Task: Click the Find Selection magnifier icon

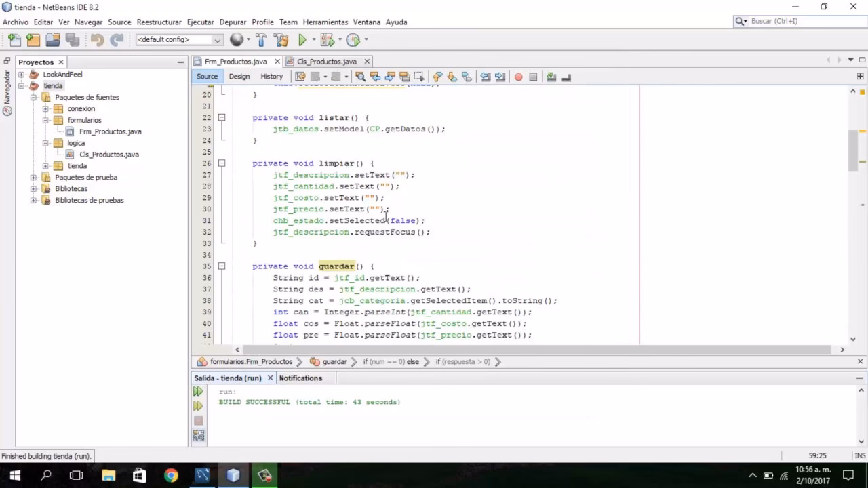Action: click(360, 77)
